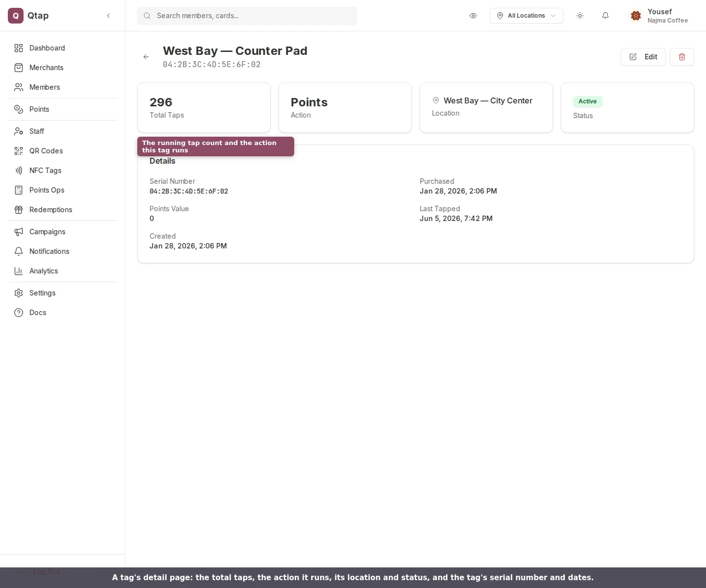Navigate to QR Codes
This screenshot has width=706, height=588.
pos(62,151)
